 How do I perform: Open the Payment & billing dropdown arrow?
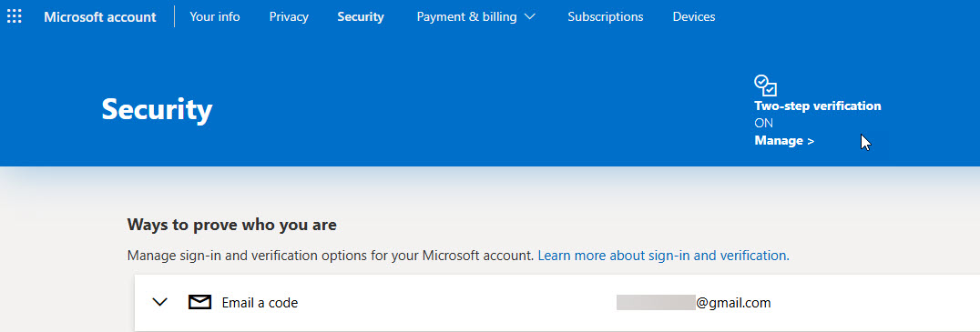tap(529, 17)
